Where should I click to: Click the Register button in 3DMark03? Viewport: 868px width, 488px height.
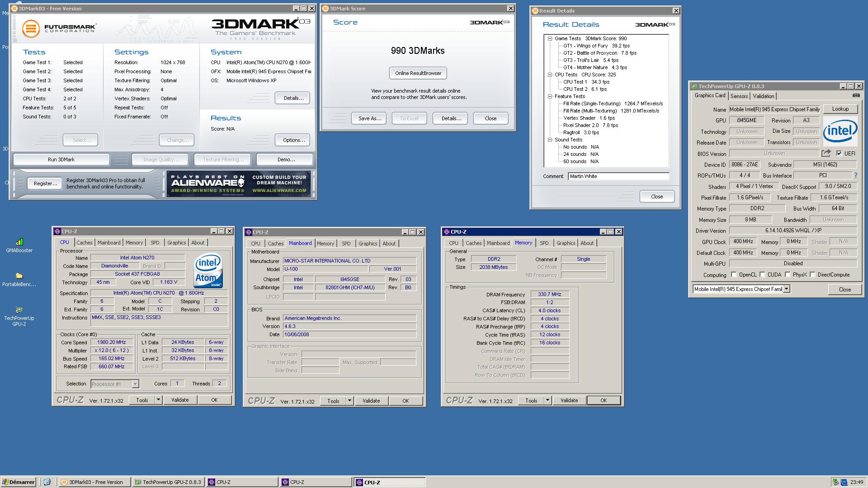(x=45, y=183)
